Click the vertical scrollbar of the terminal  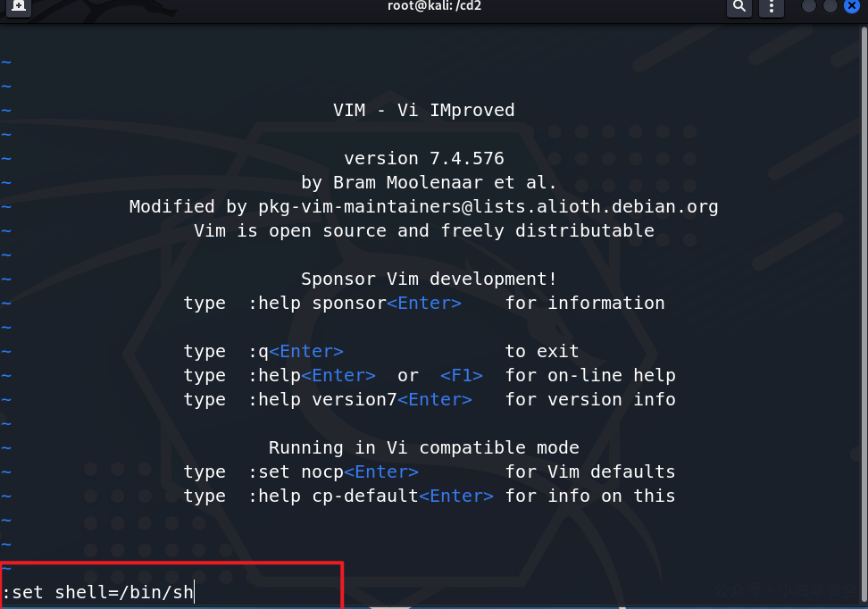864,314
